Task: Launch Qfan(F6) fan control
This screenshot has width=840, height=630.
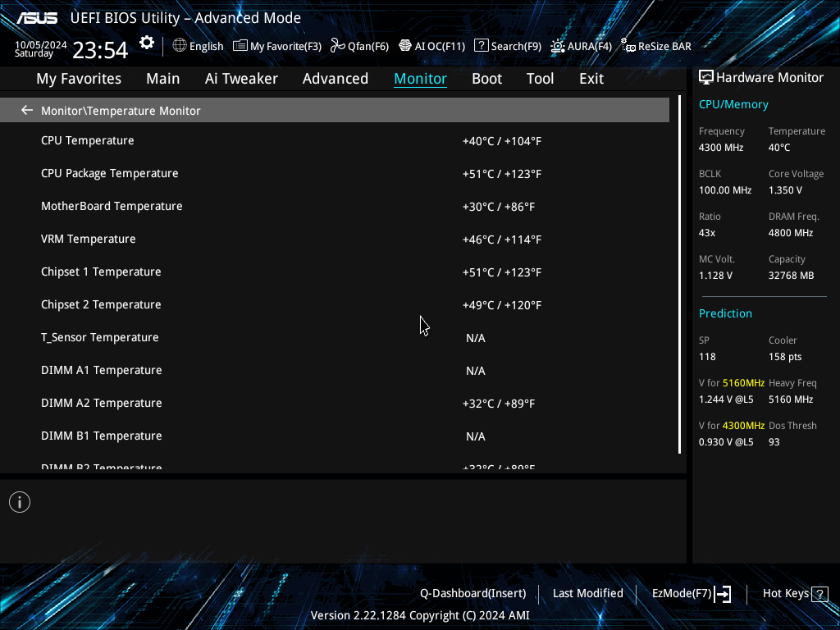Action: [x=337, y=46]
